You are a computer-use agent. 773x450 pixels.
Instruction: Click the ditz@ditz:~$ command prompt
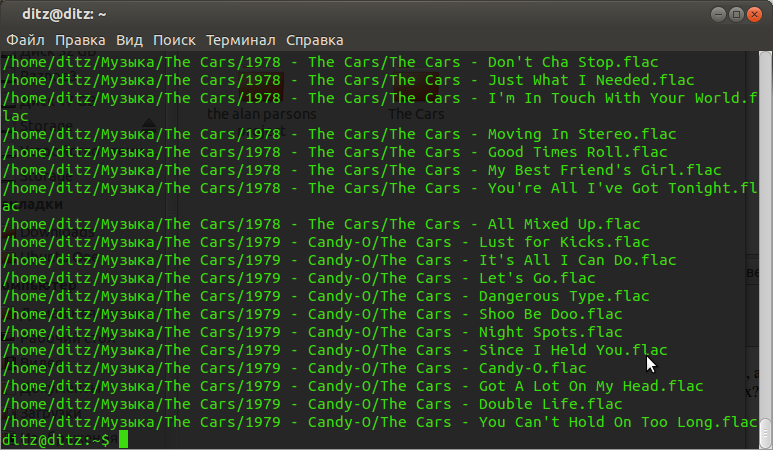pos(56,440)
